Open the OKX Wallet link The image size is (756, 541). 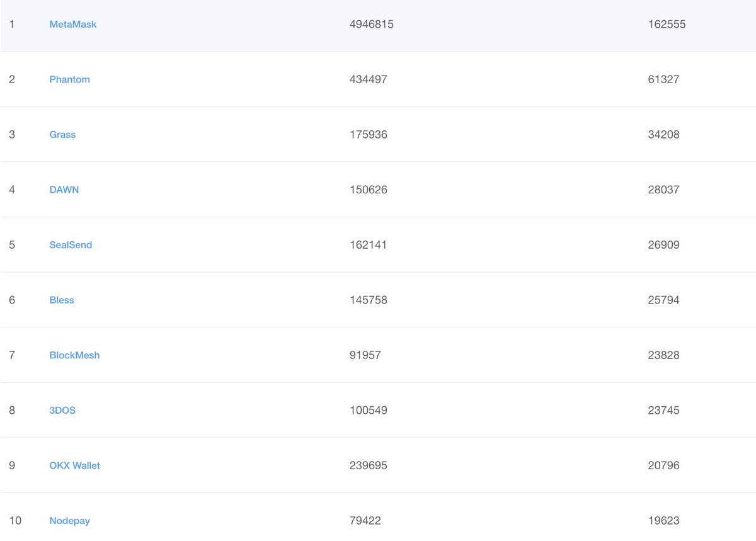click(74, 465)
